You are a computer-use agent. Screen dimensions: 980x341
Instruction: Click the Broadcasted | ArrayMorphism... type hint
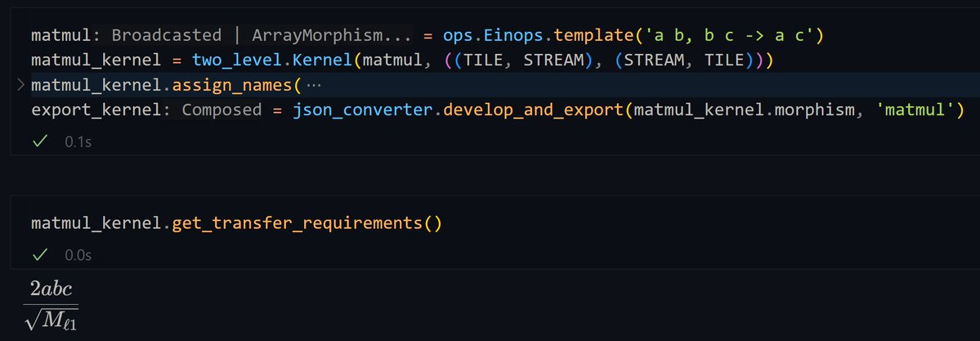pos(262,35)
